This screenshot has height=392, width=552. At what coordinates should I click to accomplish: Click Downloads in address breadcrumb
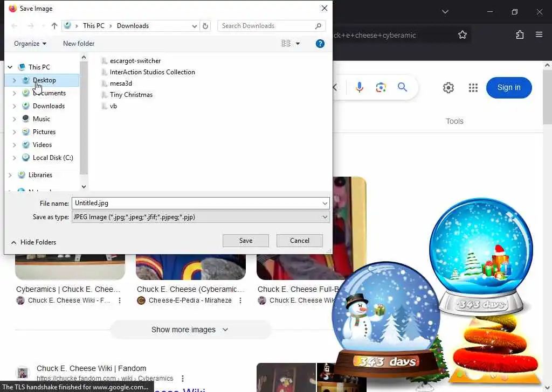(x=133, y=26)
